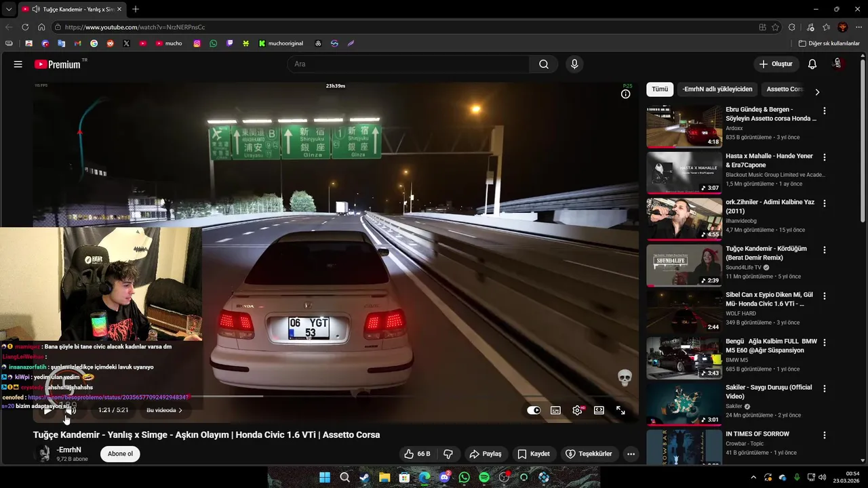Click the YouTube search input field

408,64
